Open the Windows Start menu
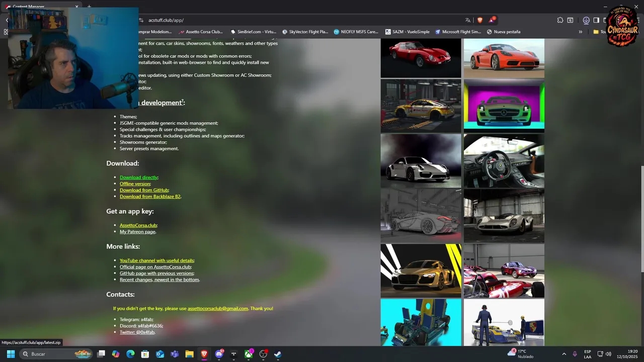 click(11, 354)
